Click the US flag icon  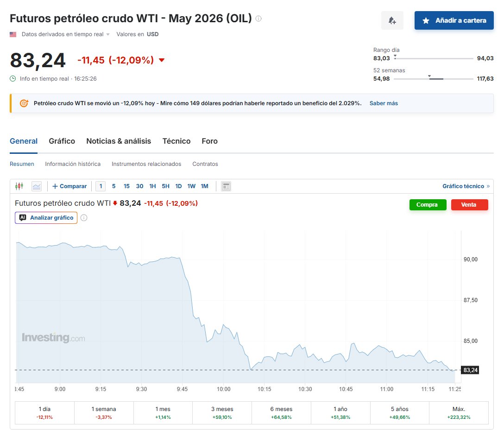click(x=13, y=34)
